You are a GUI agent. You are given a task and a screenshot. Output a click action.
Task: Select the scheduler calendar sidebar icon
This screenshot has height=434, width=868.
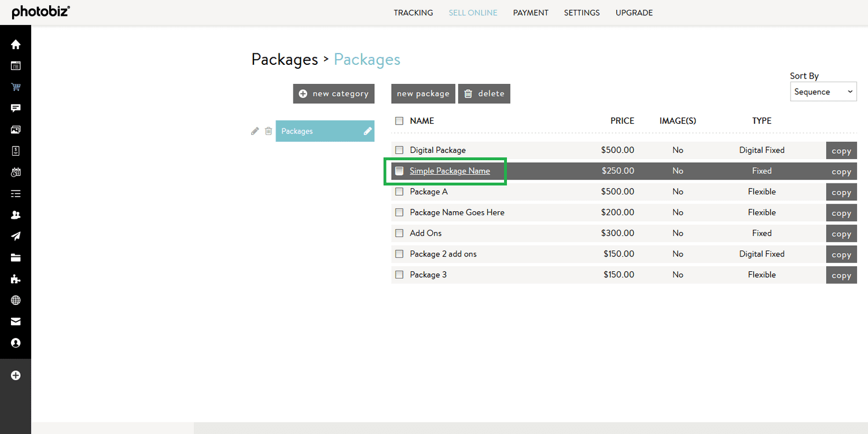(16, 172)
